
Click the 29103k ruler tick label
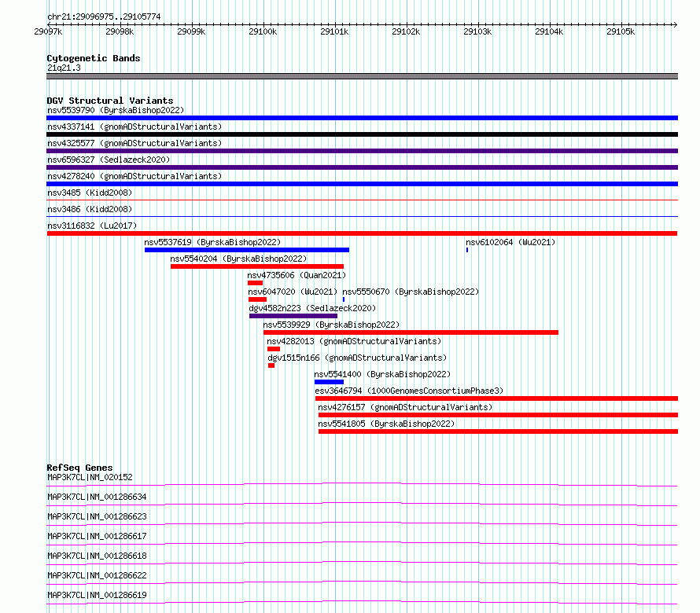pos(477,31)
